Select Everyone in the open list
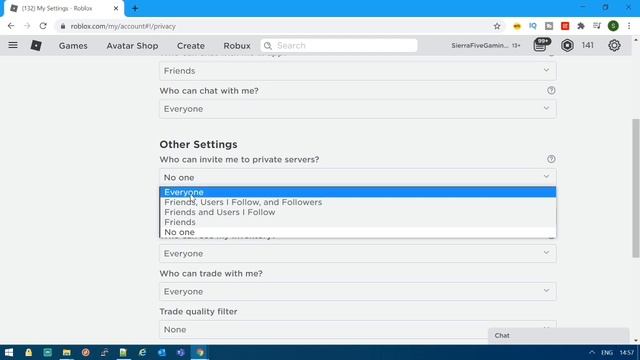640x360 pixels. click(358, 192)
